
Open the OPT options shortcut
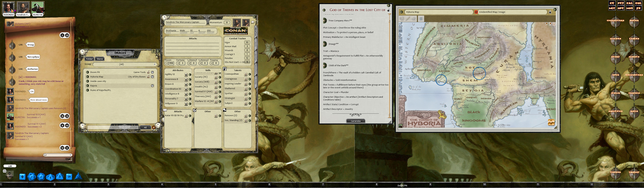621,8
